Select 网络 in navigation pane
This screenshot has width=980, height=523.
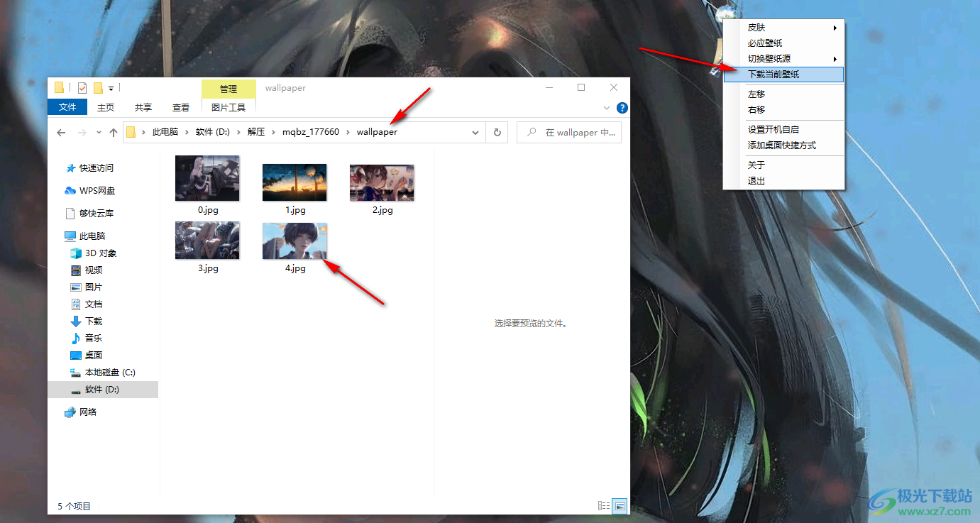pyautogui.click(x=87, y=412)
